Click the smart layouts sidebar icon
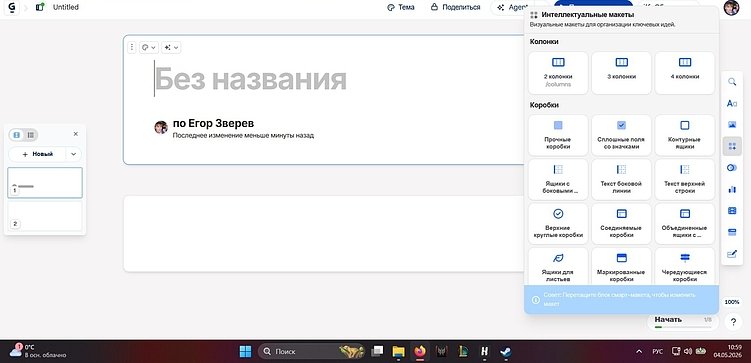Screen dimensions: 751x363 732,146
